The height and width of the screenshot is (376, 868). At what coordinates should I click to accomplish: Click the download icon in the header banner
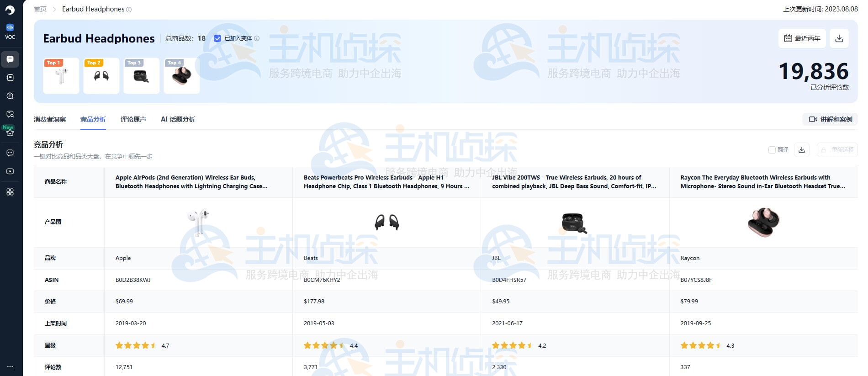click(839, 38)
